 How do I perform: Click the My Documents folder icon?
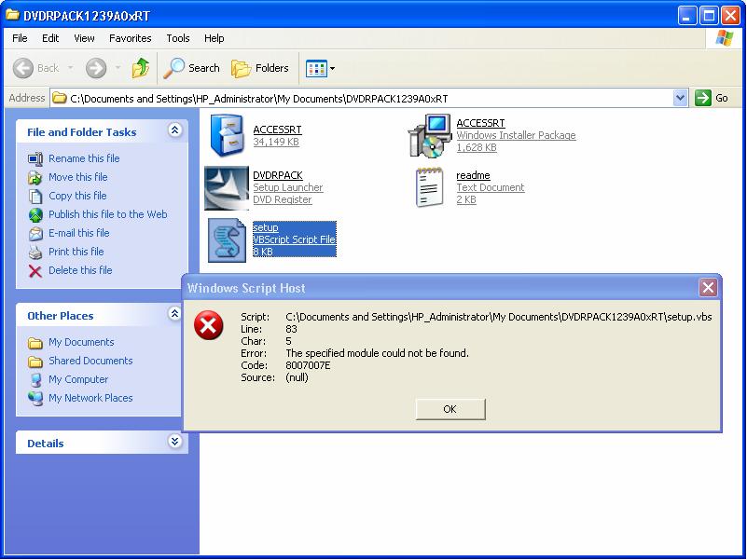[x=35, y=343]
